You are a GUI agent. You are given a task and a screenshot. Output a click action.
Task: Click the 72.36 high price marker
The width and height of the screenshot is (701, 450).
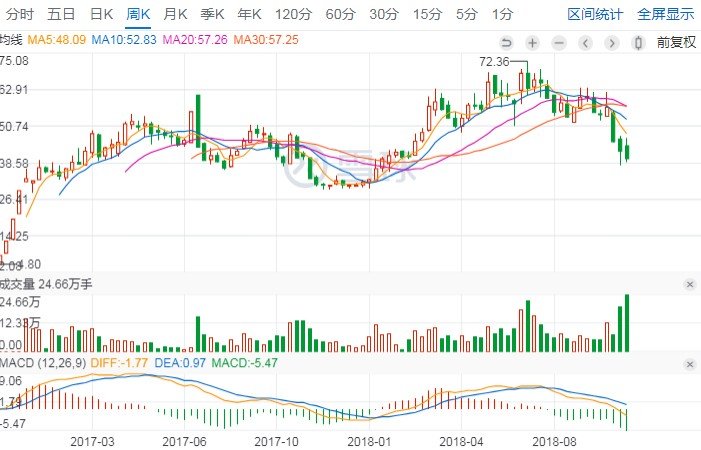(x=494, y=62)
